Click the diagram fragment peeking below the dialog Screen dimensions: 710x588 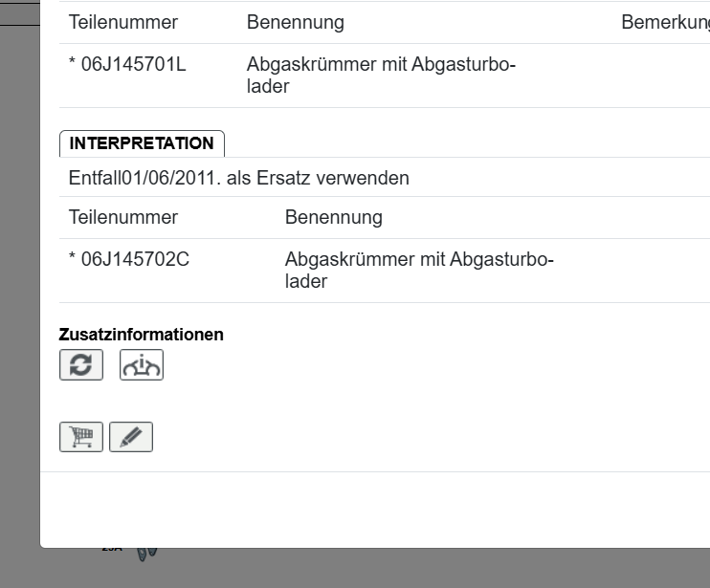tap(145, 553)
